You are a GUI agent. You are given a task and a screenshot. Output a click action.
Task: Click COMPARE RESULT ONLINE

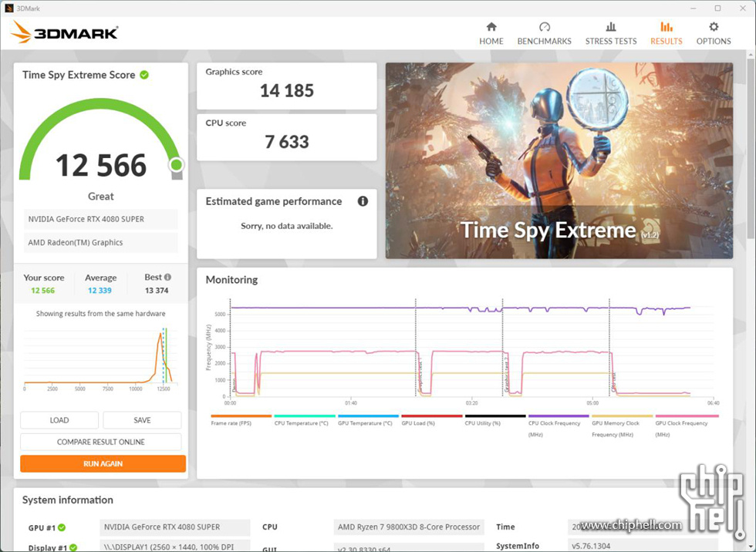tap(101, 442)
